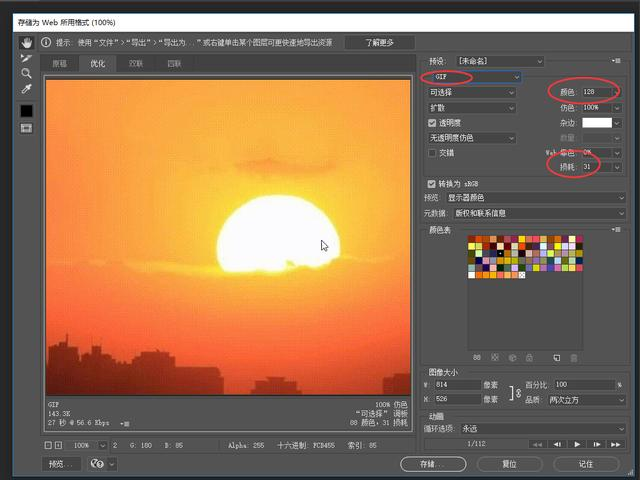The height and width of the screenshot is (480, 640).
Task: Click the 记住 remember button
Action: [x=586, y=464]
